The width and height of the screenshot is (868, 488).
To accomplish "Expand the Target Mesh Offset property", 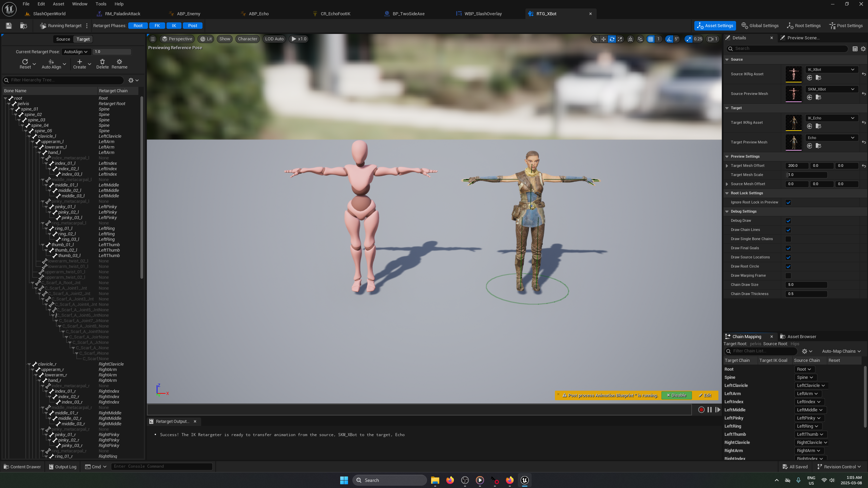I will [x=727, y=166].
